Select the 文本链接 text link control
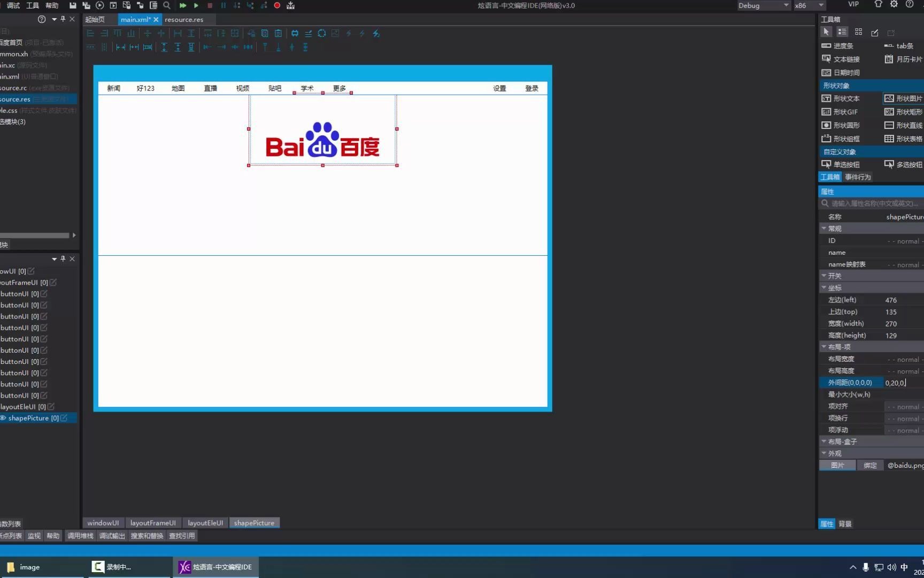This screenshot has width=924, height=578. (841, 59)
